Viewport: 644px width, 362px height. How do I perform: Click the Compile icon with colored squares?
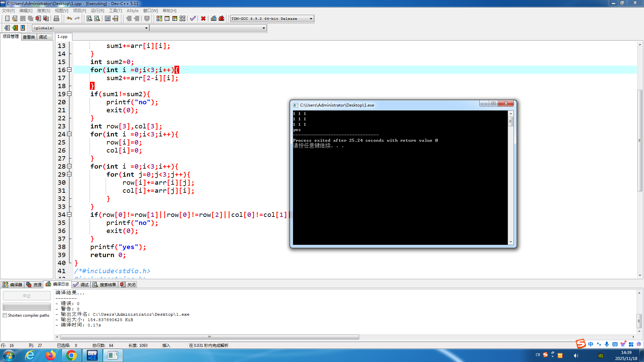point(159,18)
